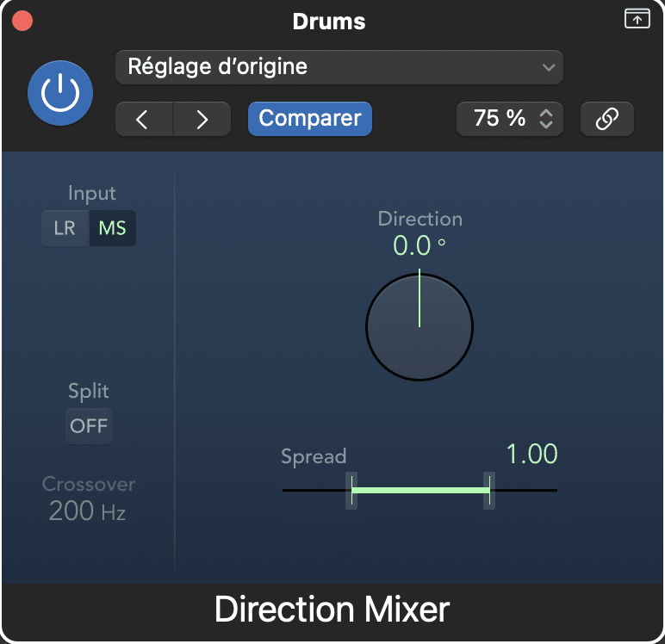Click the Crossover 200 Hz value
The height and width of the screenshot is (644, 665).
[x=87, y=511]
